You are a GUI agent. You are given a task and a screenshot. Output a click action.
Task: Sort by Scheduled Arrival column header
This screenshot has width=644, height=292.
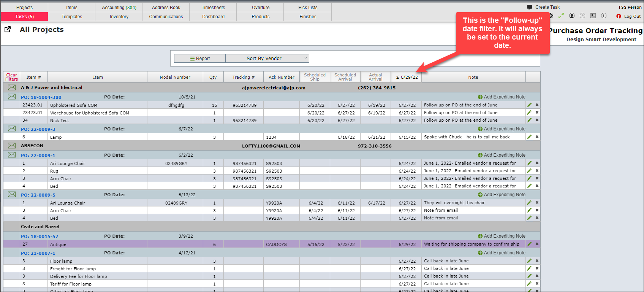click(345, 77)
